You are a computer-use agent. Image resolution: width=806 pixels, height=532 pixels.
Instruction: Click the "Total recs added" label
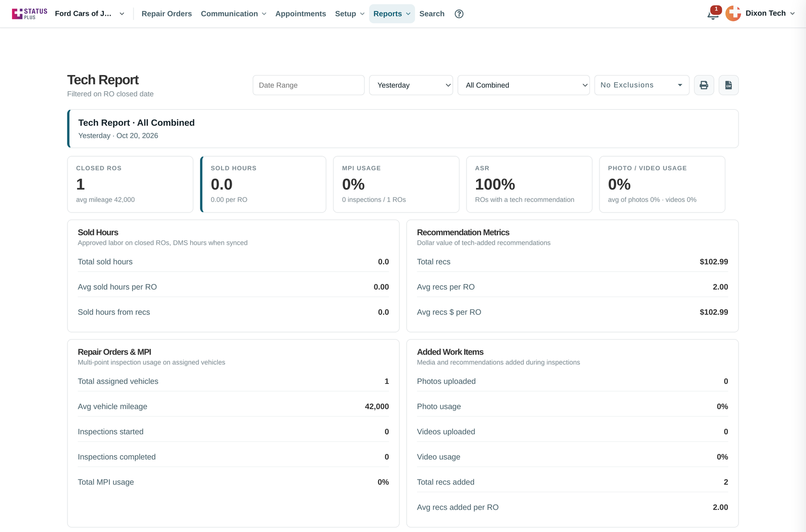coord(446,482)
